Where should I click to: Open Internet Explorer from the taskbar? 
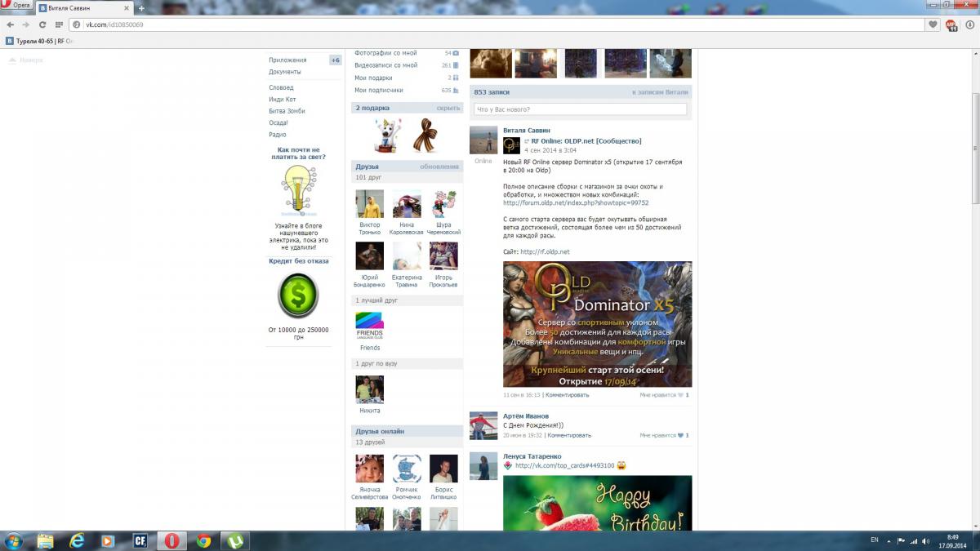click(x=77, y=540)
